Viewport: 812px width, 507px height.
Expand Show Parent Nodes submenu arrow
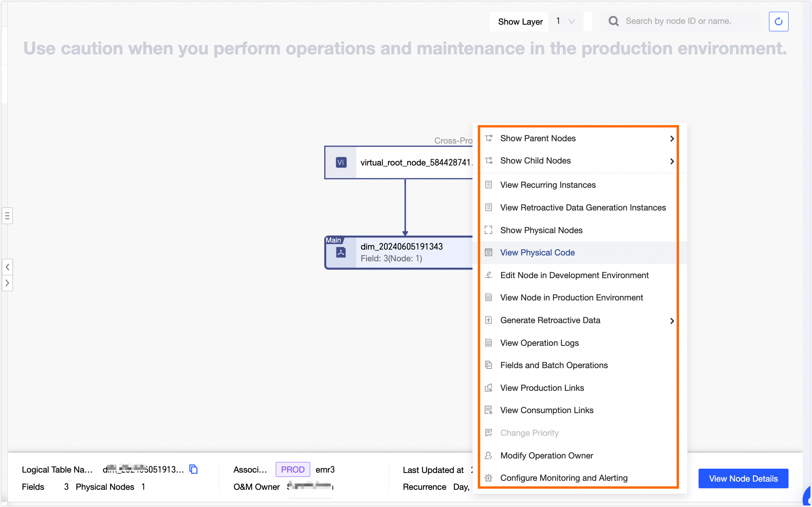[672, 138]
